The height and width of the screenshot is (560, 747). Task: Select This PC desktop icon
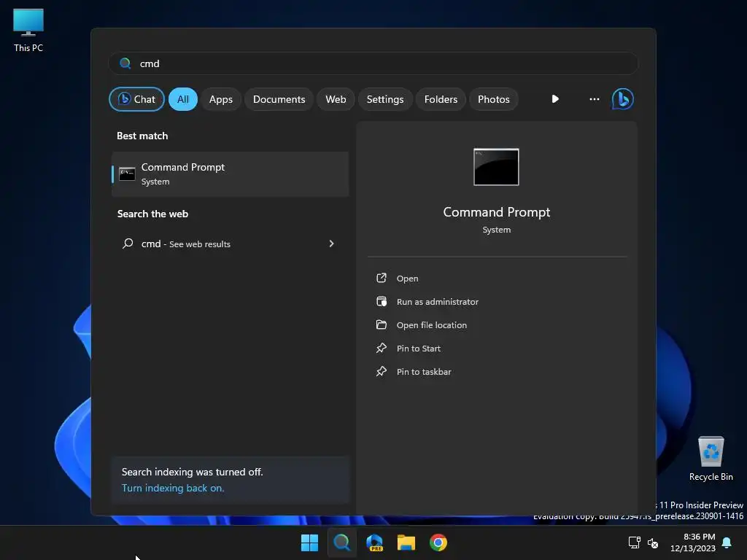tap(28, 31)
